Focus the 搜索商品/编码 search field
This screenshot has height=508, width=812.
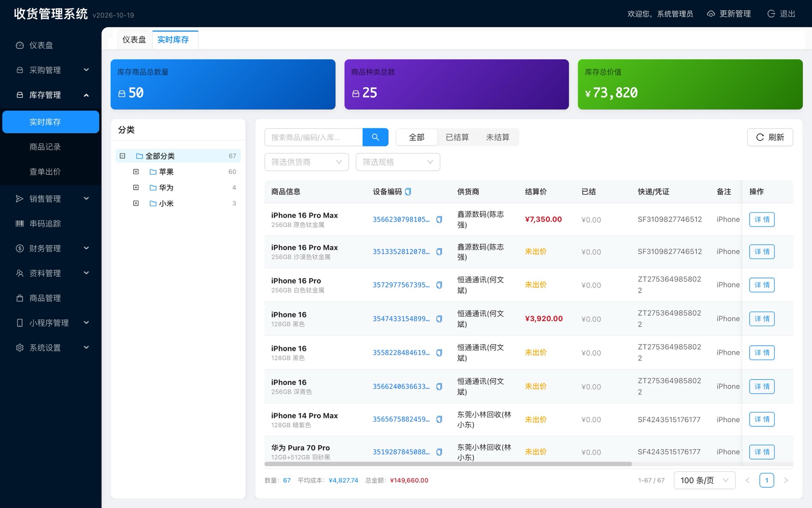[x=313, y=137]
